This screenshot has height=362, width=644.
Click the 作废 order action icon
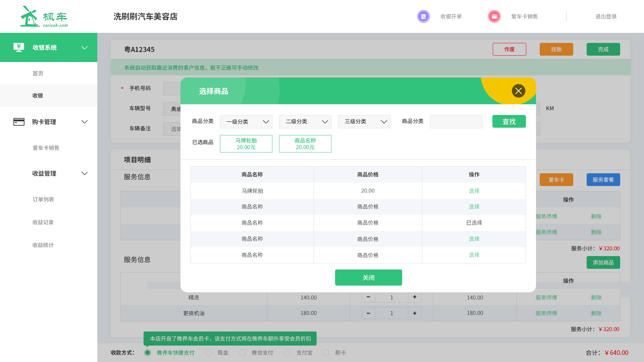click(x=509, y=49)
